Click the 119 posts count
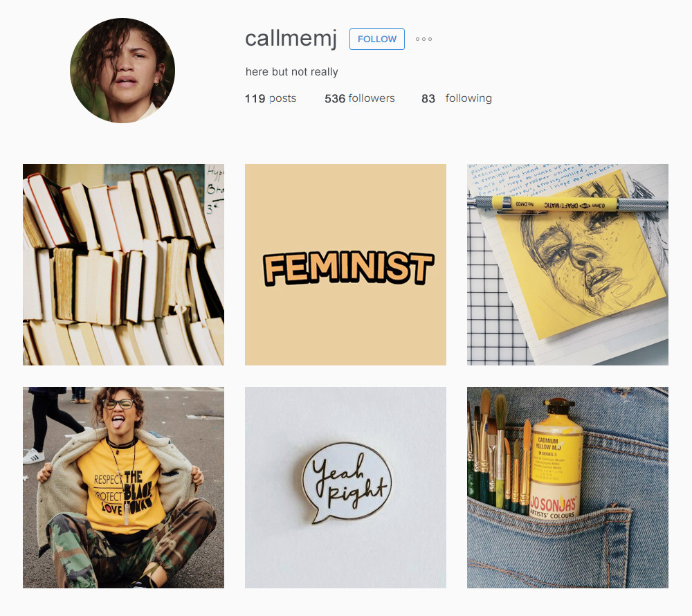The height and width of the screenshot is (616, 692). [x=271, y=98]
